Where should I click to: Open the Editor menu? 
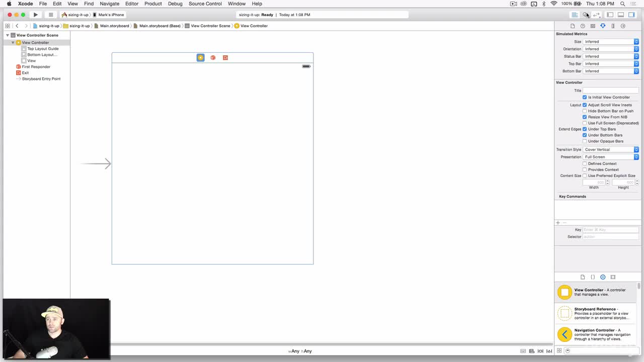pyautogui.click(x=132, y=4)
